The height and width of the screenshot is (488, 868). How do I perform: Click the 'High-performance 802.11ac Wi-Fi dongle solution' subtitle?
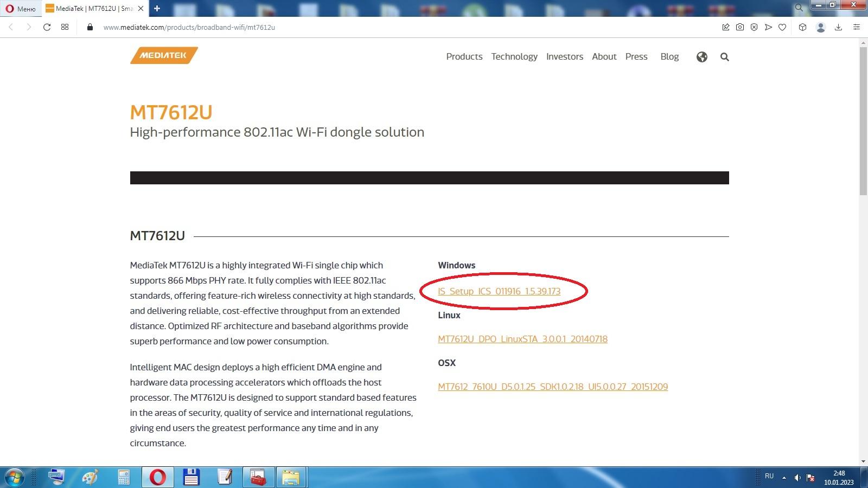[277, 132]
